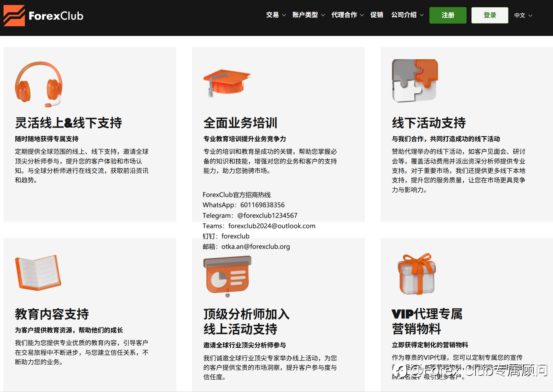Viewport: 553px width, 392px height.
Task: Click the 营销物料 heading line
Action: coord(416,329)
